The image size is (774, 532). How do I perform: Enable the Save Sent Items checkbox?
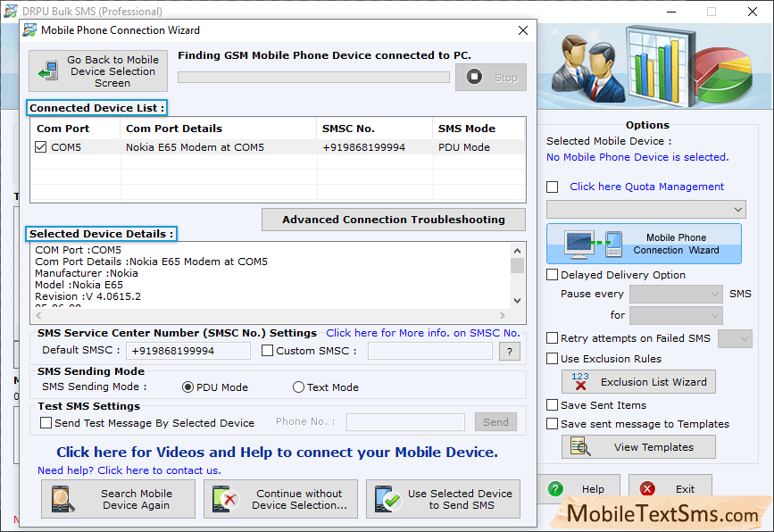click(553, 405)
